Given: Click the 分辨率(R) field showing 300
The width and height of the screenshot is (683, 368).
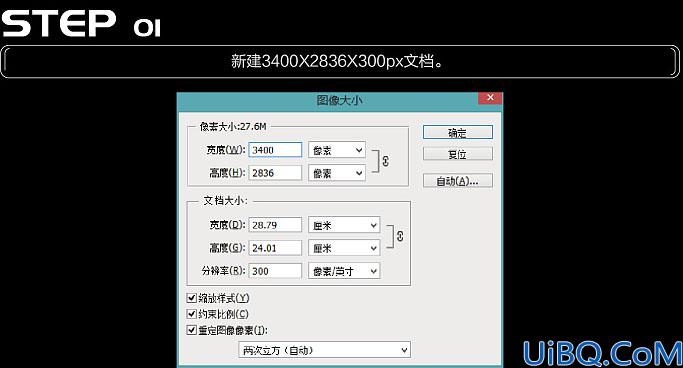Looking at the screenshot, I should tap(275, 271).
